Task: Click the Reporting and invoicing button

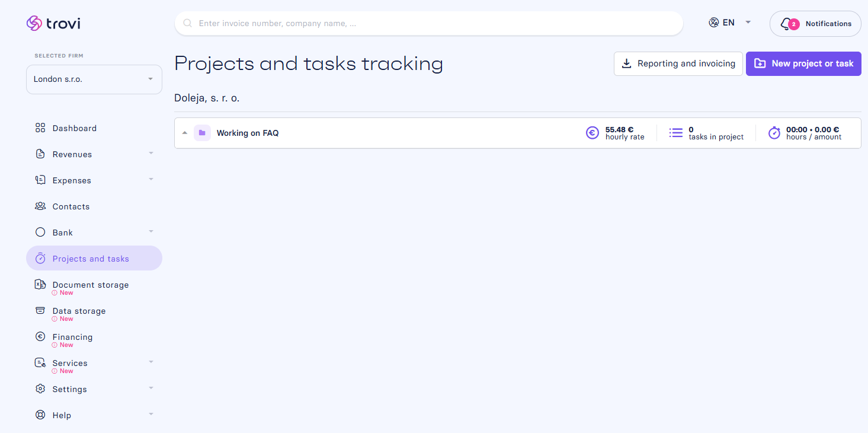Action: (678, 63)
